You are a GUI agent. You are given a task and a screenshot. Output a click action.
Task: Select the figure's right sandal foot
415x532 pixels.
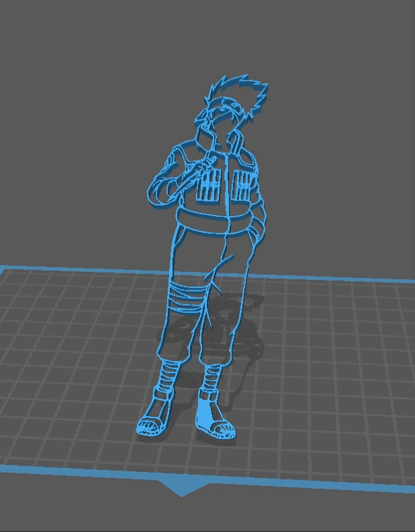click(214, 419)
